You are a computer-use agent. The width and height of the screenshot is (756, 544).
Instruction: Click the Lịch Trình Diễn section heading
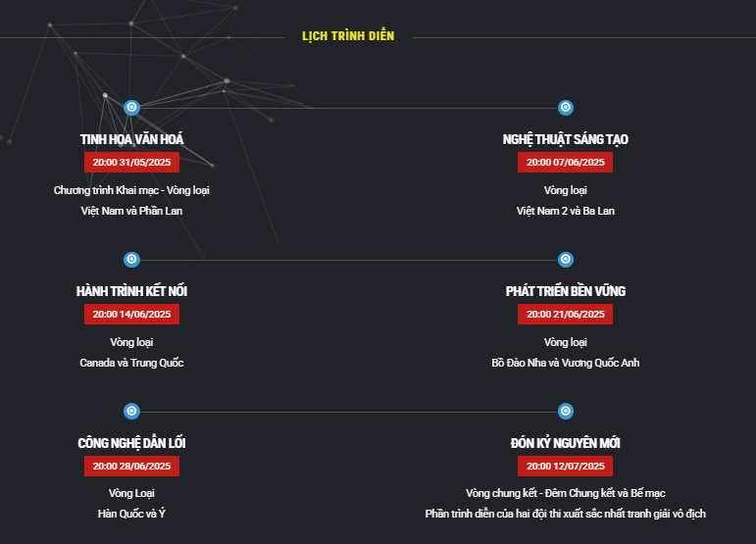pyautogui.click(x=348, y=36)
